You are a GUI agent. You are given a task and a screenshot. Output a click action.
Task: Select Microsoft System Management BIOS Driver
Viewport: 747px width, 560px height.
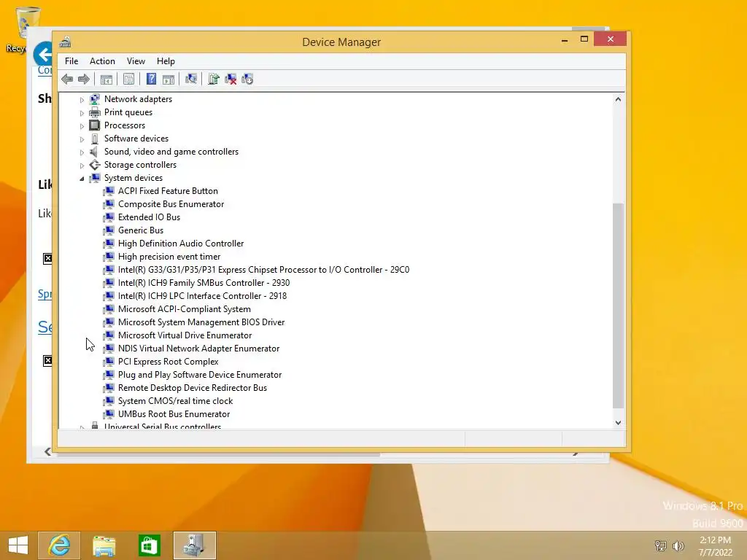coord(201,322)
